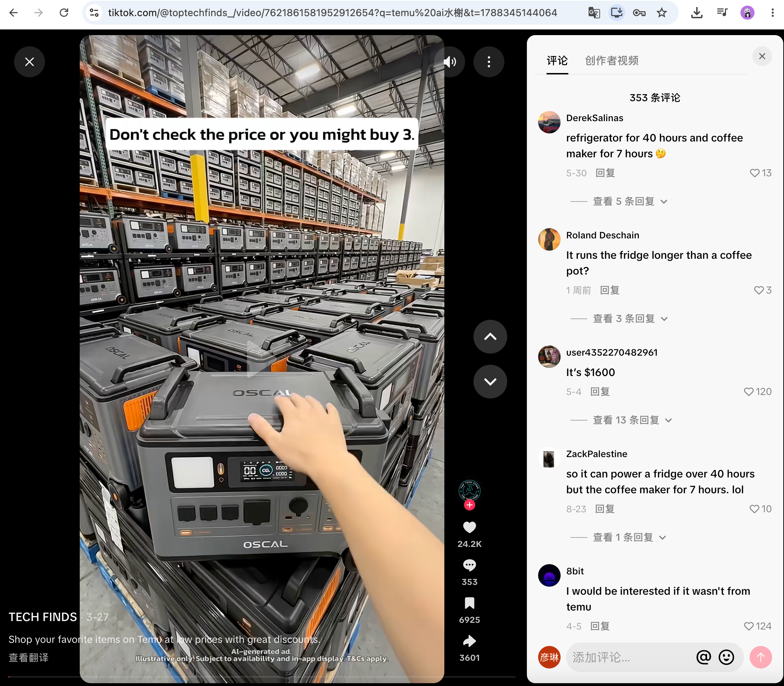
Task: Expand 5 replies under DerekSalinas
Action: pyautogui.click(x=630, y=202)
